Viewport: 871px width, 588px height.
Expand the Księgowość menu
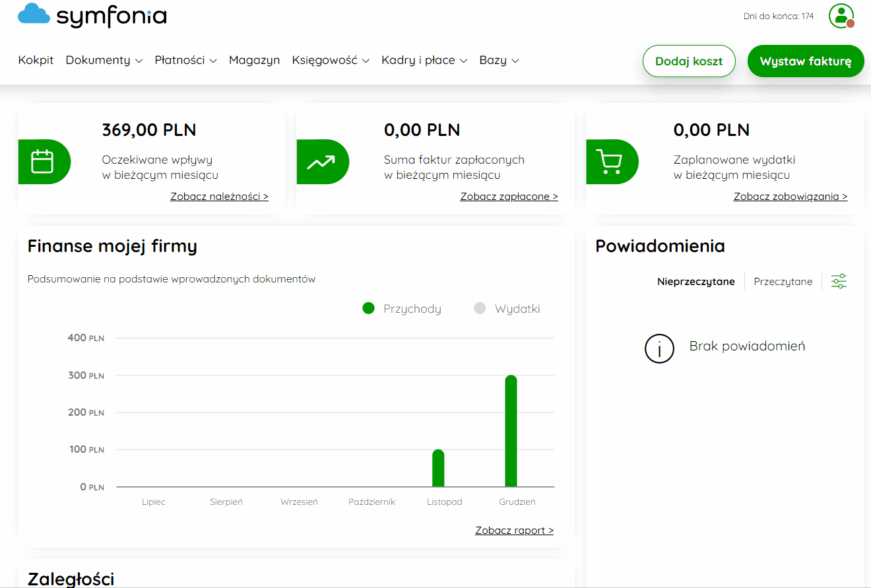click(331, 60)
